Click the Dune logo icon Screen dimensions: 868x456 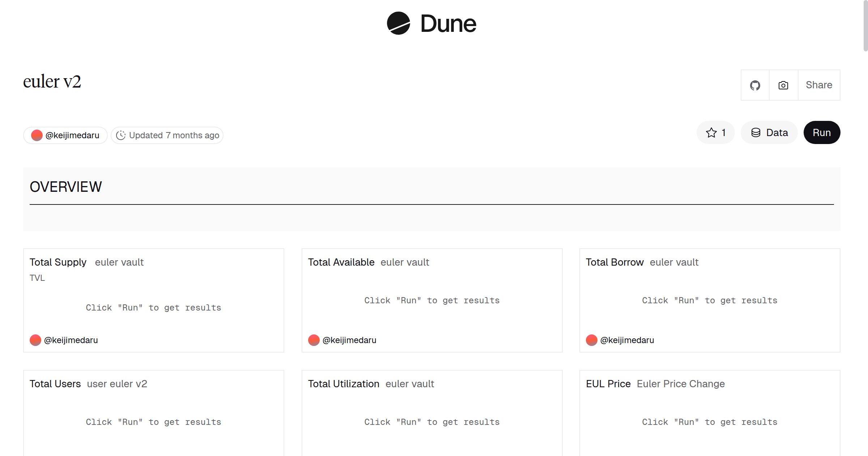(398, 24)
